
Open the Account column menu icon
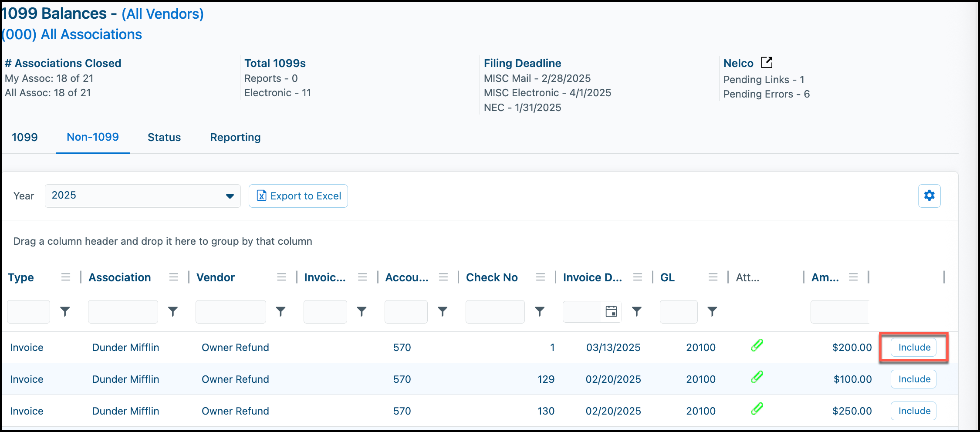[x=443, y=277]
